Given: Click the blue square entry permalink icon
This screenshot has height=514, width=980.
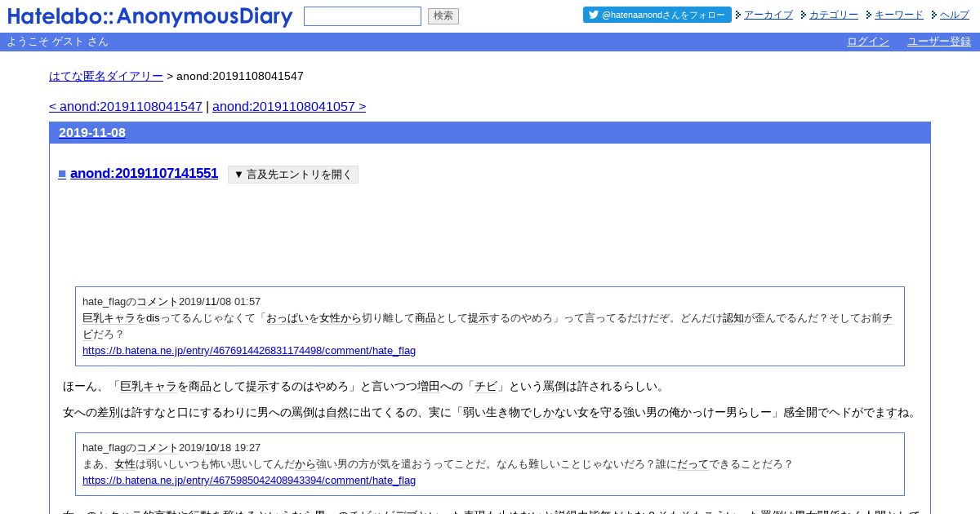Looking at the screenshot, I should 62,174.
